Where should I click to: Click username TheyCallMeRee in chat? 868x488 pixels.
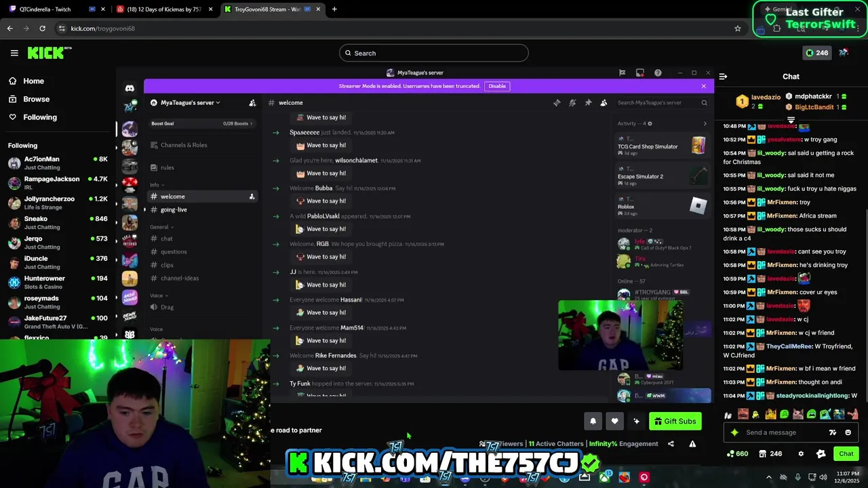pyautogui.click(x=790, y=346)
